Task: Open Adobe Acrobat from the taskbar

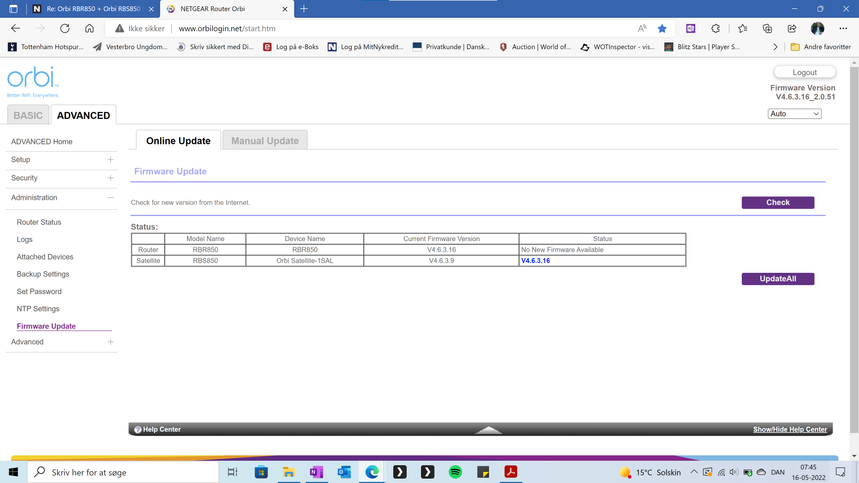Action: pyautogui.click(x=511, y=472)
